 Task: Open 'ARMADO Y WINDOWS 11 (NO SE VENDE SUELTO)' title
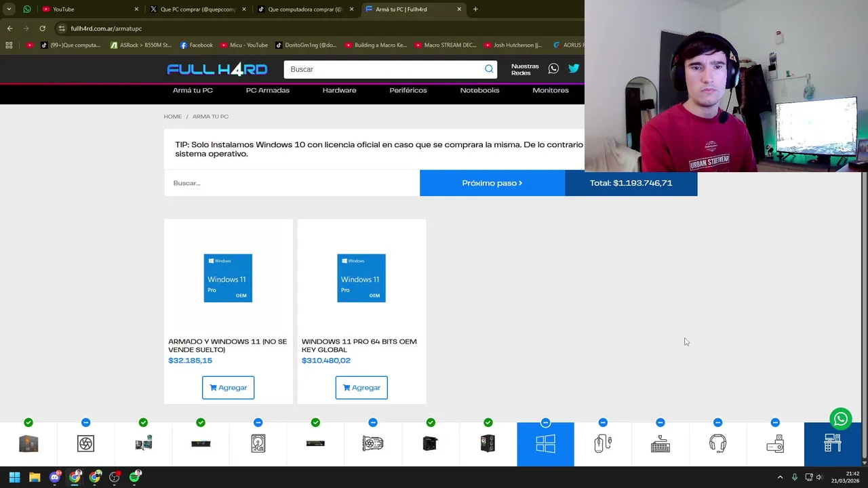[227, 346]
